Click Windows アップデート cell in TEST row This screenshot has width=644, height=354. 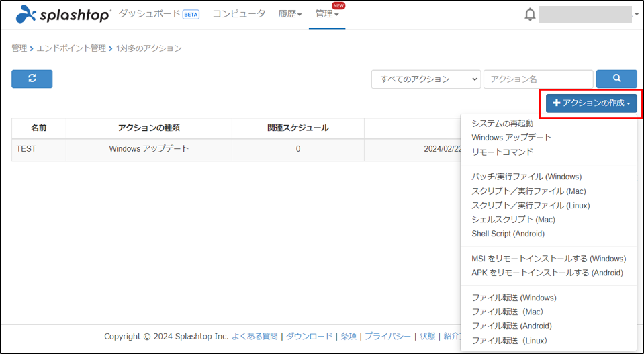[148, 149]
